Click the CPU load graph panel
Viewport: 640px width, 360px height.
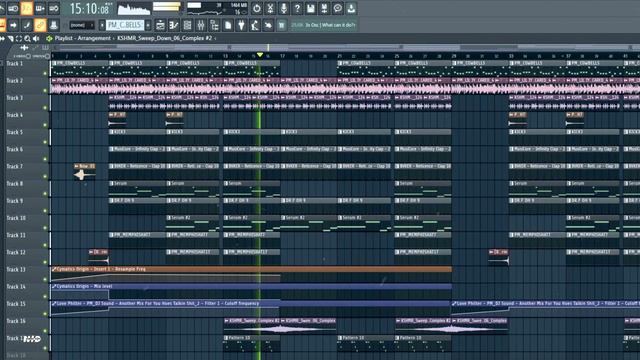(x=216, y=8)
